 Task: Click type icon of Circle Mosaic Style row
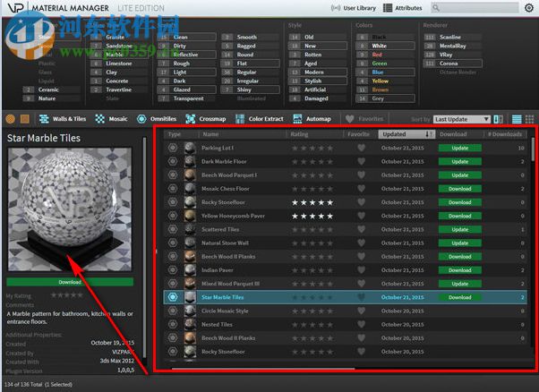pyautogui.click(x=173, y=311)
